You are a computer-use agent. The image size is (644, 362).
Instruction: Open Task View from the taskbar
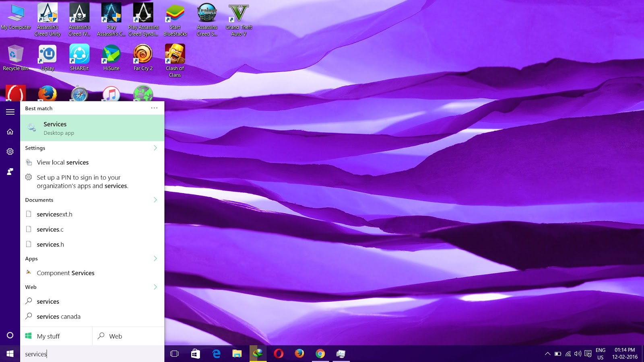coord(174,354)
